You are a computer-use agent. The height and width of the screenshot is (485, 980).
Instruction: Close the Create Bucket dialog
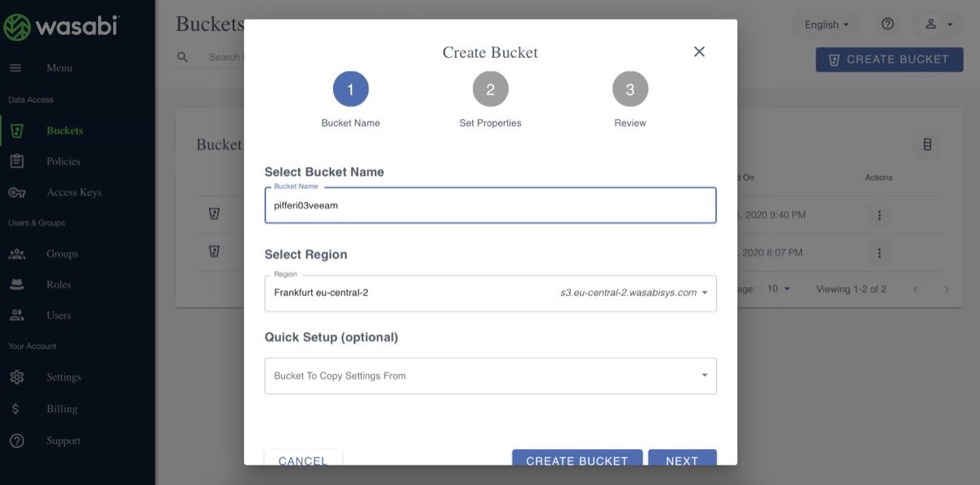699,51
